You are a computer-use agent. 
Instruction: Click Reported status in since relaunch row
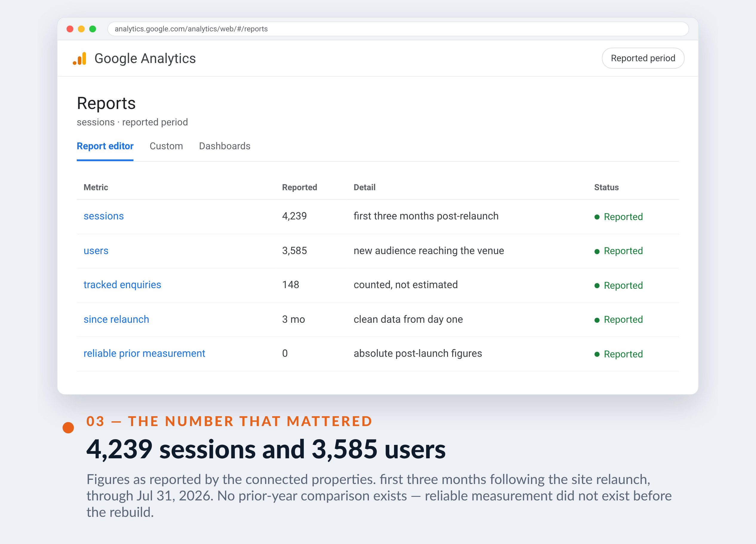[x=619, y=319]
